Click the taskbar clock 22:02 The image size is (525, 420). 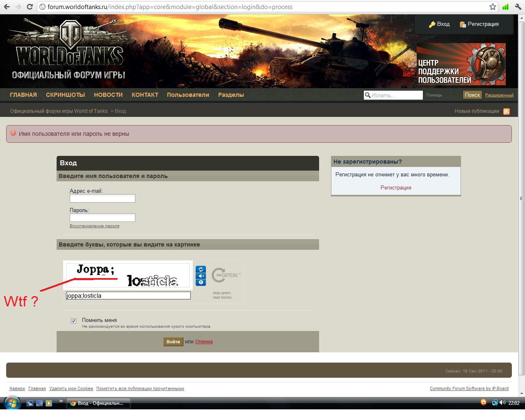pyautogui.click(x=514, y=403)
